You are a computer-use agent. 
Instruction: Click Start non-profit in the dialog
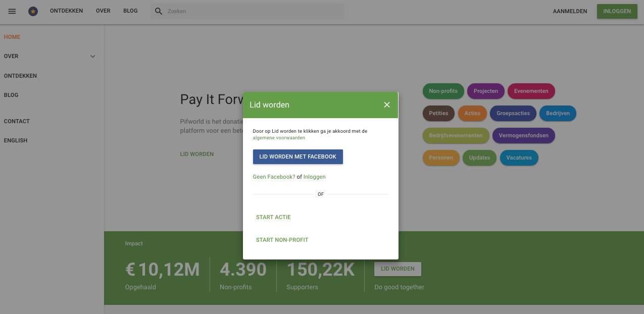[282, 240]
